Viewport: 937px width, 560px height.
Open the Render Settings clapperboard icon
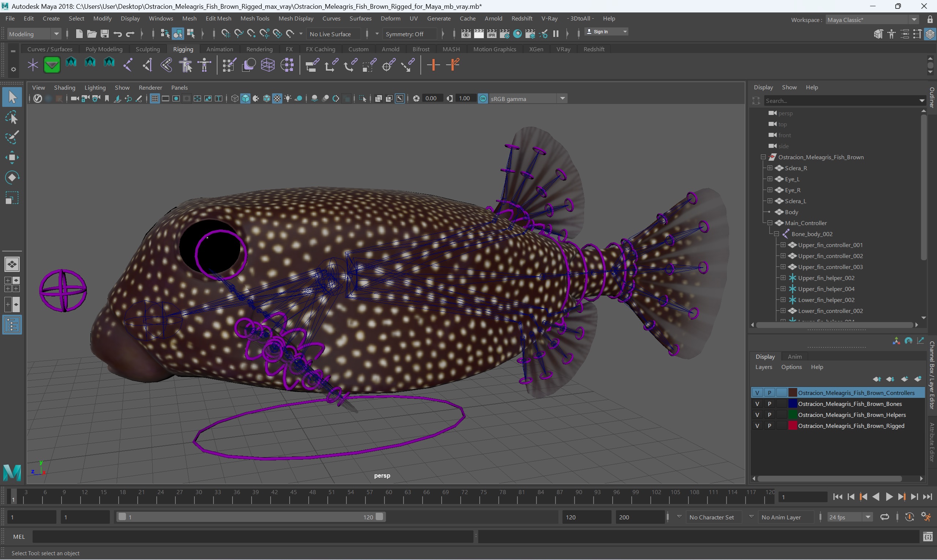click(504, 34)
